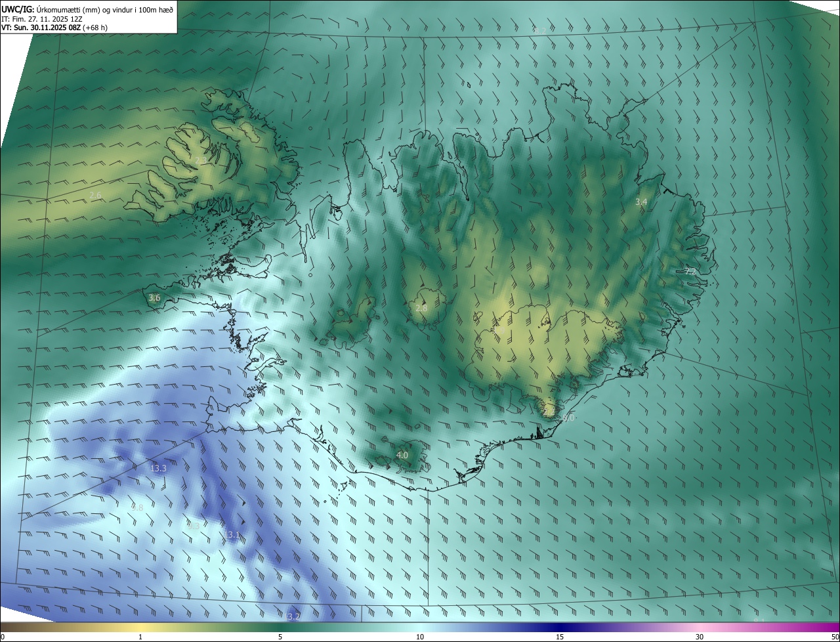Click the color scale label 30

pyautogui.click(x=700, y=637)
